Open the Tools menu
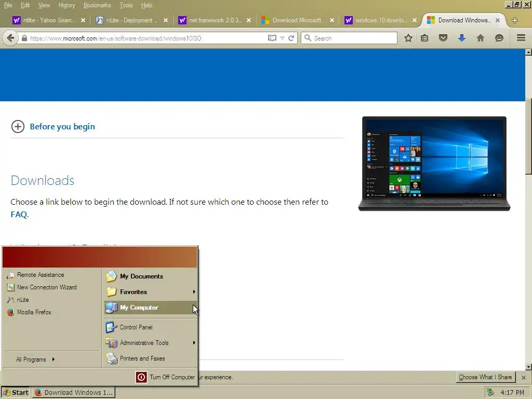 [126, 5]
